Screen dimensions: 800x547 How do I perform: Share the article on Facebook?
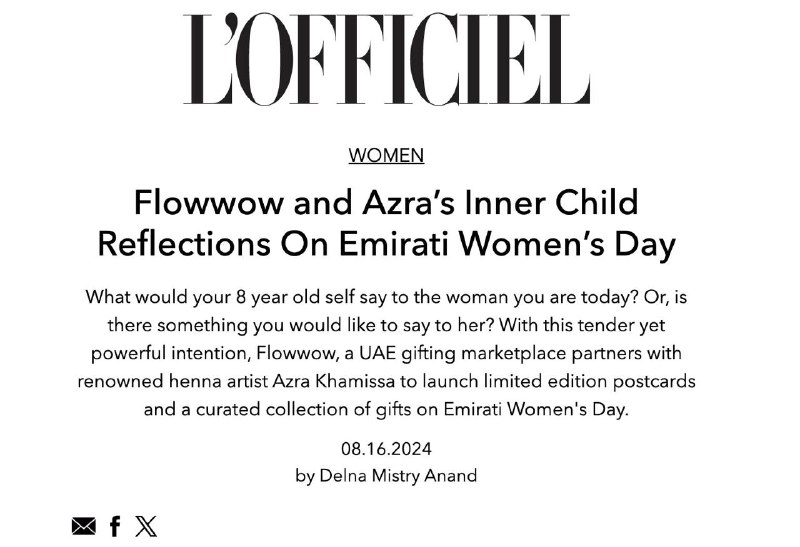(x=115, y=526)
